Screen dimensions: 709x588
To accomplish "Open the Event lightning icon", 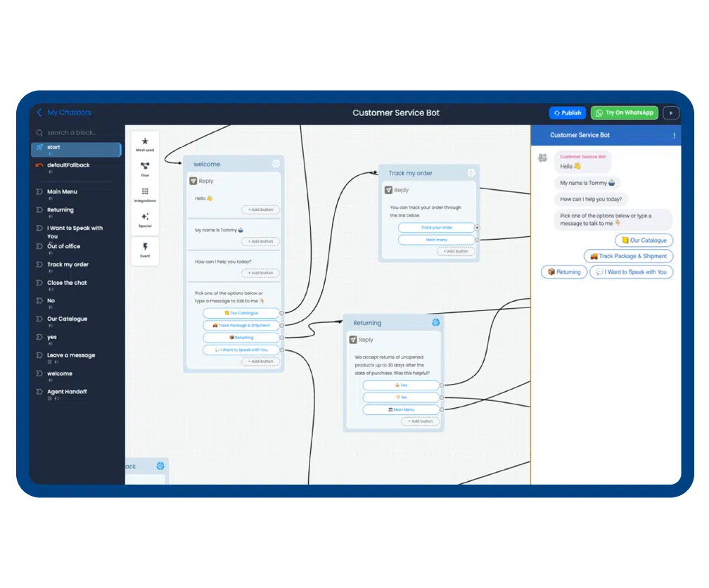I will 145,250.
